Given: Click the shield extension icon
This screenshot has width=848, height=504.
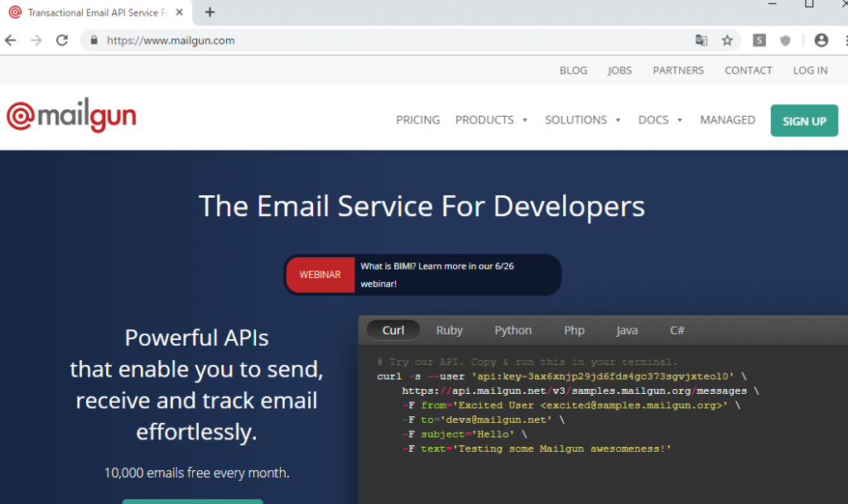Looking at the screenshot, I should tap(784, 39).
